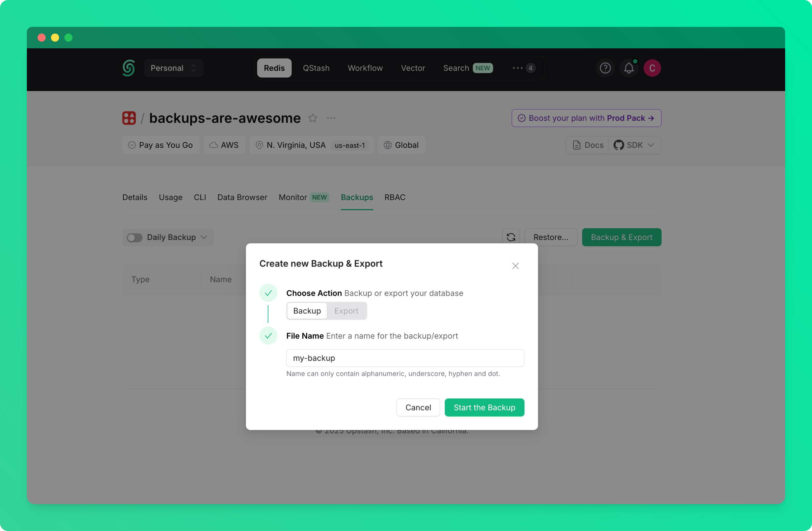Click the refresh backups icon
Screen dimensions: 812x531
click(511, 237)
